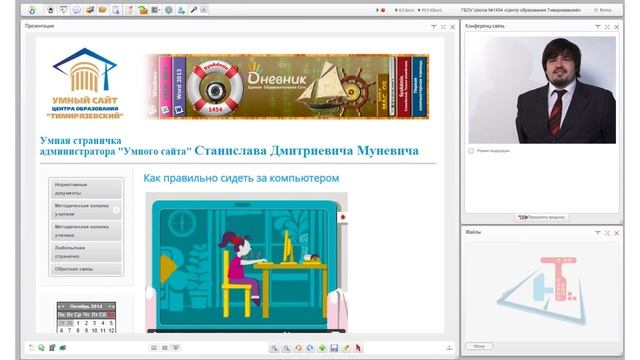Image resolution: width=640 pixels, height=360 pixels.
Task: Click the bottom-right download icon in presentation toolbar
Action: click(x=449, y=348)
